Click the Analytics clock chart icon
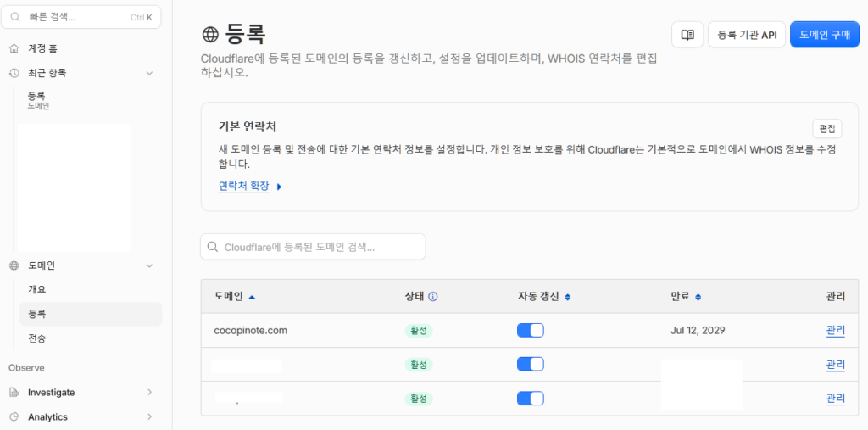 click(x=14, y=416)
